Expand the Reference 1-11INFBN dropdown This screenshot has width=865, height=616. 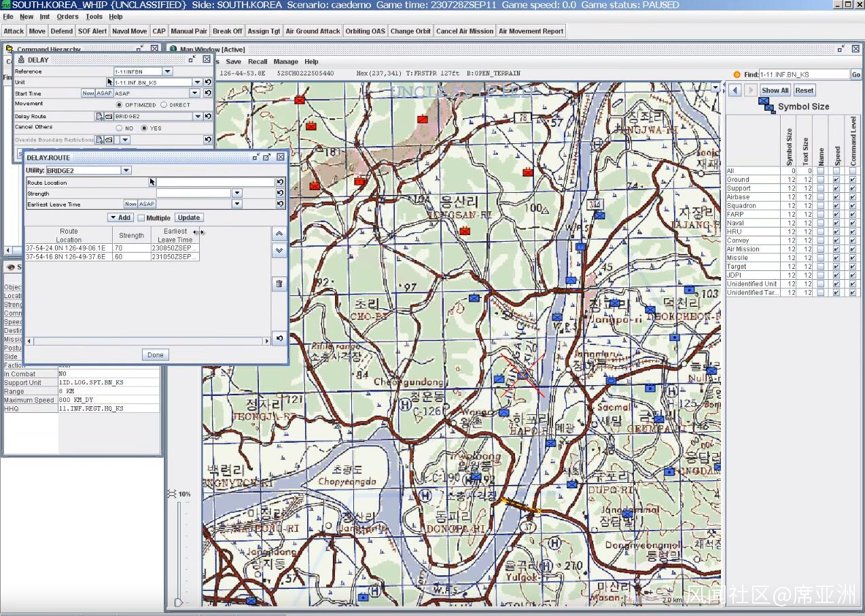pos(168,71)
